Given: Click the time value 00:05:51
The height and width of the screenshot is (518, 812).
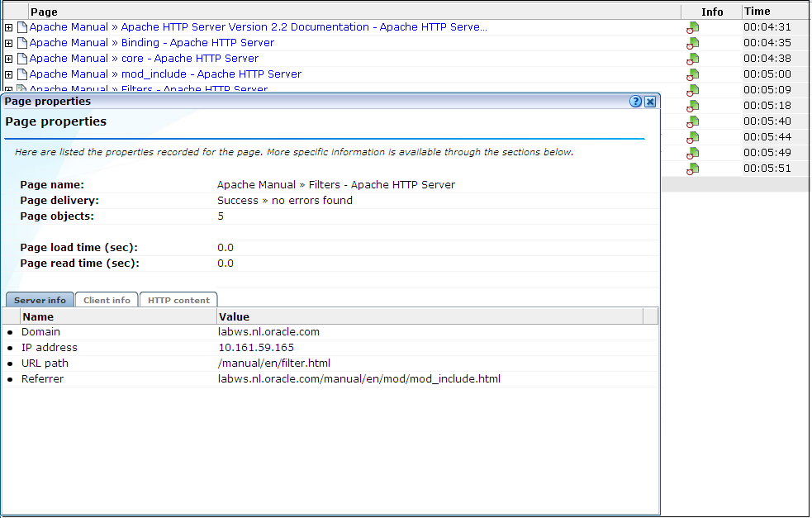Looking at the screenshot, I should click(767, 169).
